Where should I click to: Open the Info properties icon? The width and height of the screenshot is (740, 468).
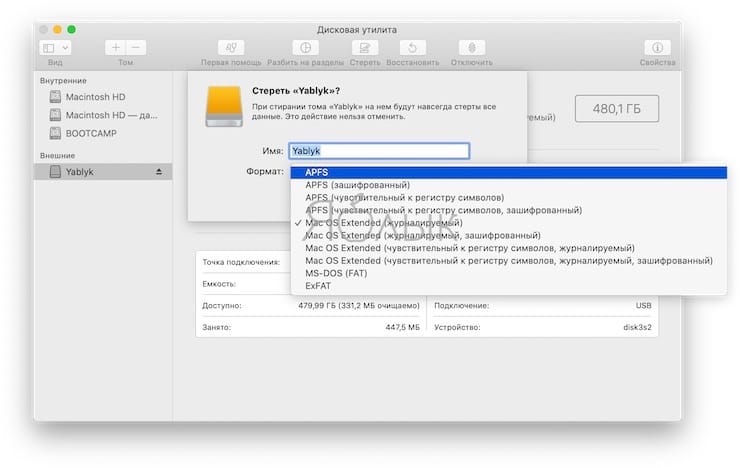(x=657, y=48)
